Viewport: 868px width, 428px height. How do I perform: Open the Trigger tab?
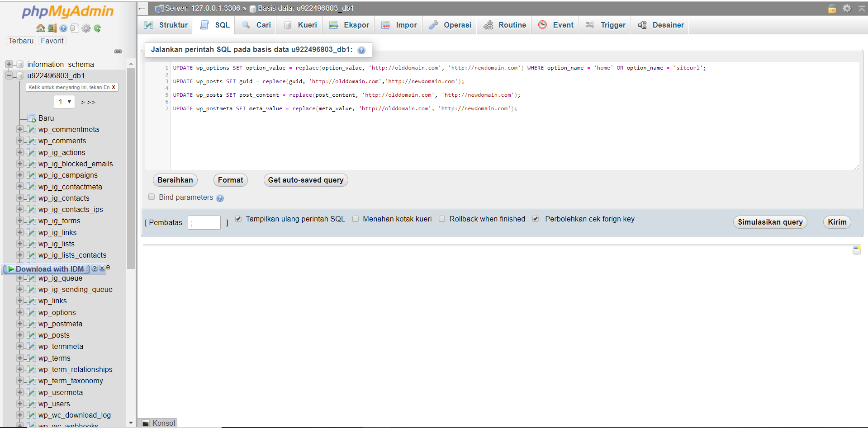(x=606, y=25)
